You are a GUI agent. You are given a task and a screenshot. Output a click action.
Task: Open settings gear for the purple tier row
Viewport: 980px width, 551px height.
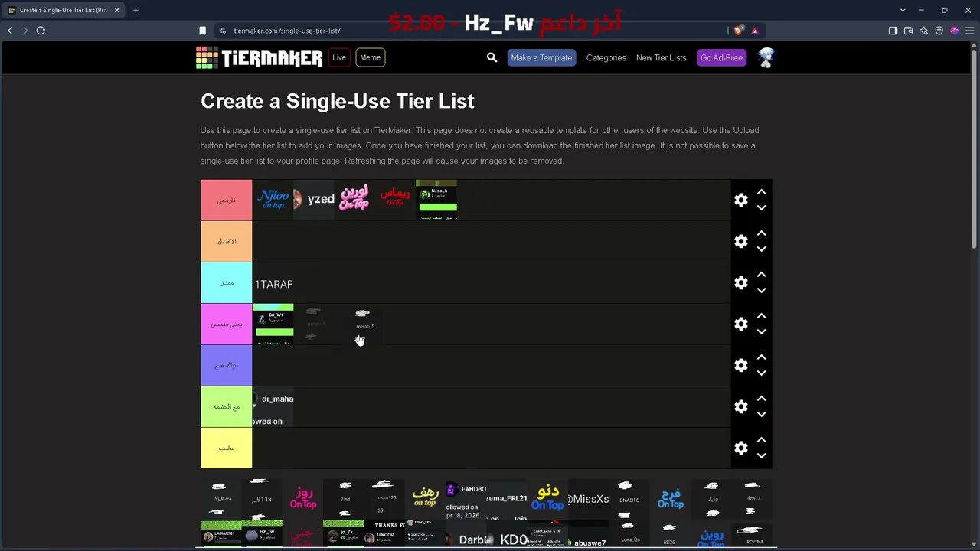(740, 366)
